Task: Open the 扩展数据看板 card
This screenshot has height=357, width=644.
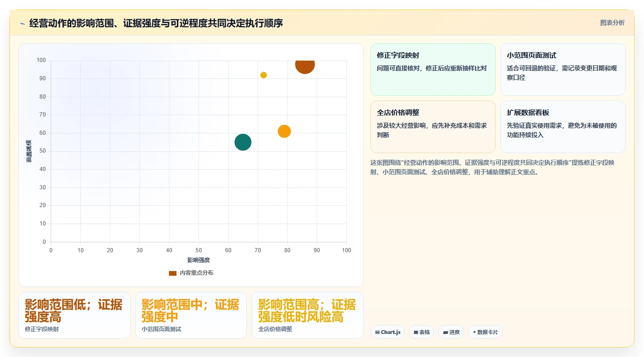Action: coord(563,127)
